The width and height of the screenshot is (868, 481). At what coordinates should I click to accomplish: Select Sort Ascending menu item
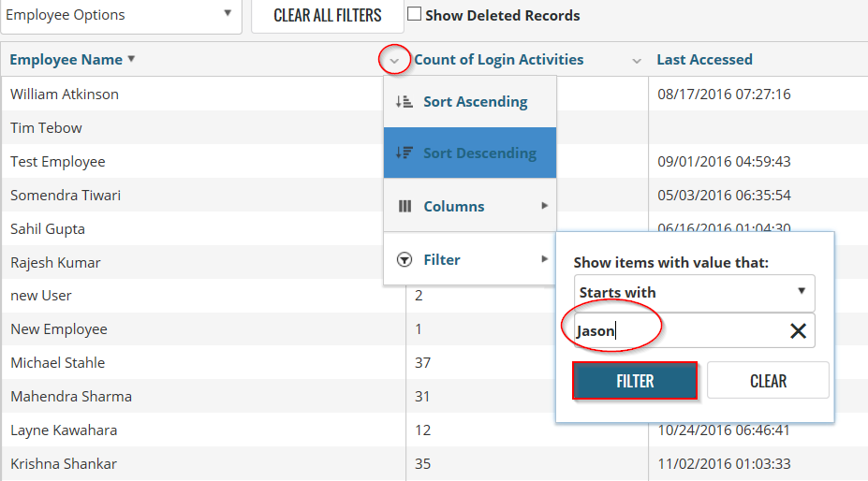tap(475, 102)
